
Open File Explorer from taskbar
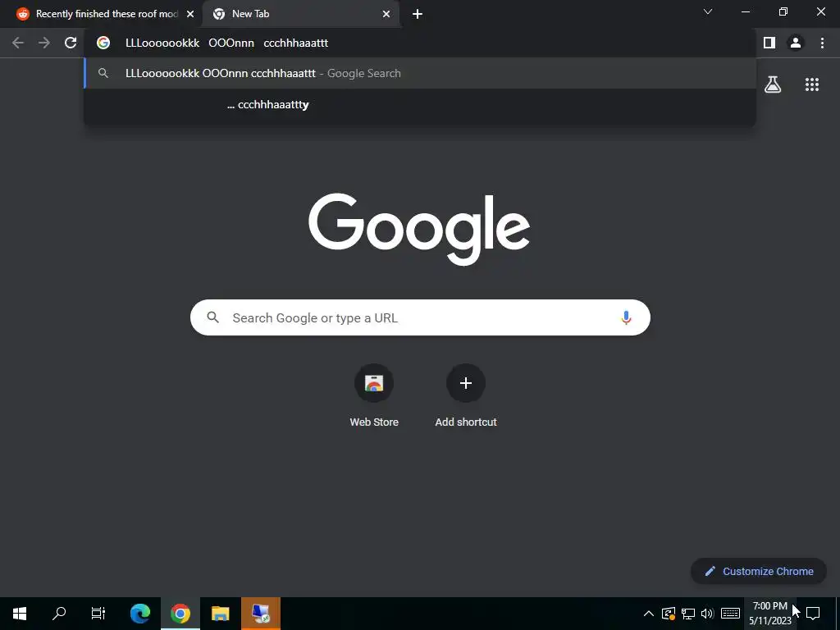point(220,614)
